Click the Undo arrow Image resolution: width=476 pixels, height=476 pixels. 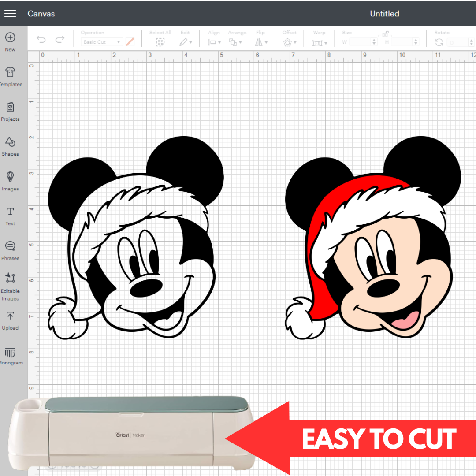tap(41, 39)
